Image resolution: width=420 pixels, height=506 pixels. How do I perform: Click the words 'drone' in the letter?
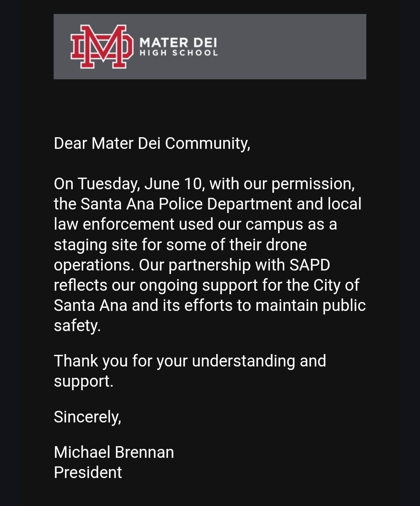point(286,244)
